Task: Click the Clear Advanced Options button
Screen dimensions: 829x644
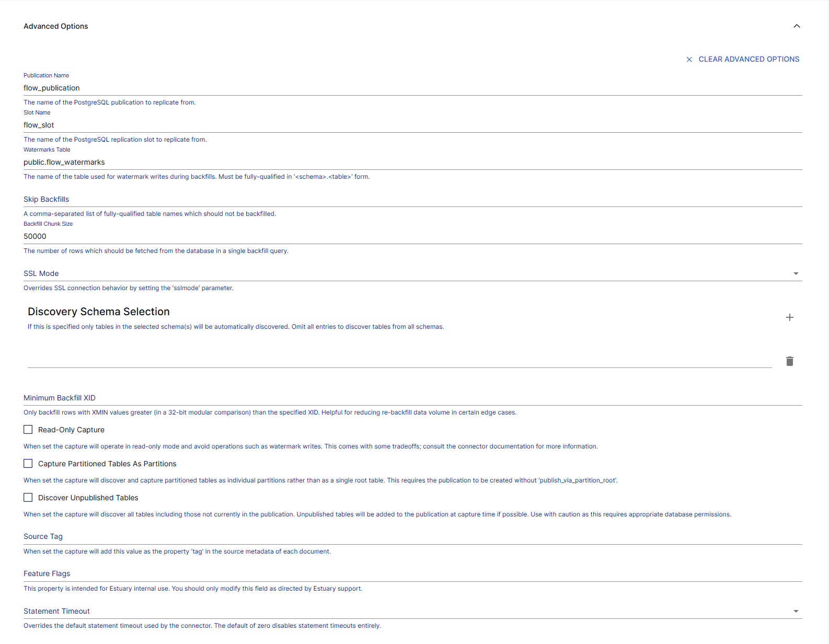Action: click(749, 60)
